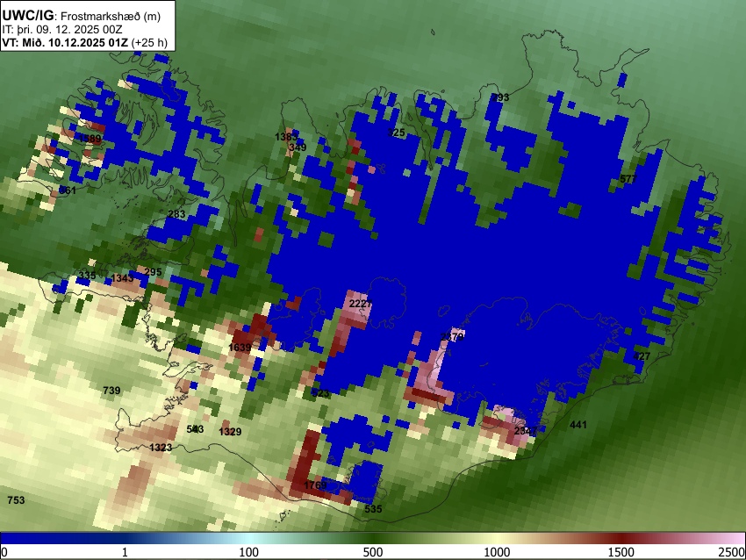Click the "UWC/IG: Frostmarkshæð (m)" title
The height and width of the screenshot is (560, 746).
pos(82,16)
